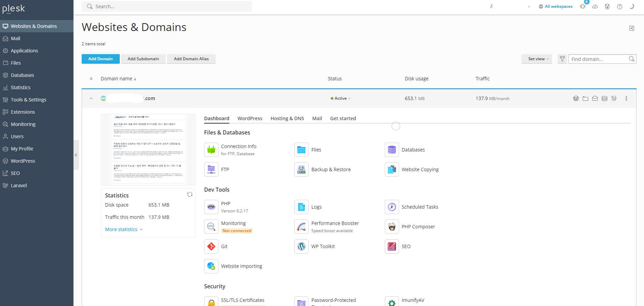Screen dimensions: 644x306
Task: Open the Set view dropdown
Action: 537,59
